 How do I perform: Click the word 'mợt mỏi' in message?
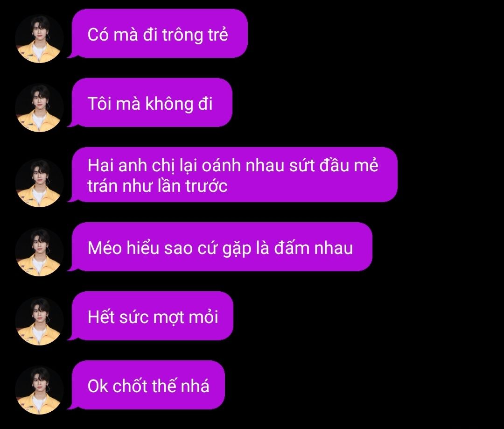[x=186, y=318]
